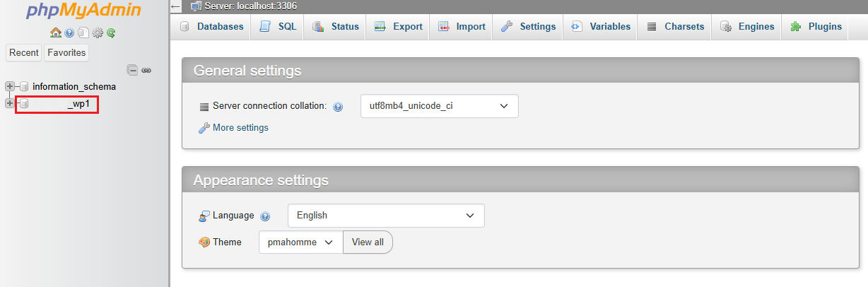The width and height of the screenshot is (868, 287).
Task: Open the Theme pmahomme dropdown
Action: [300, 242]
